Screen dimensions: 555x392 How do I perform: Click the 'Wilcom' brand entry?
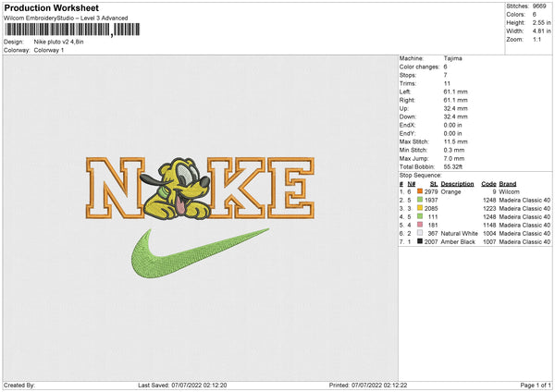tap(510, 191)
